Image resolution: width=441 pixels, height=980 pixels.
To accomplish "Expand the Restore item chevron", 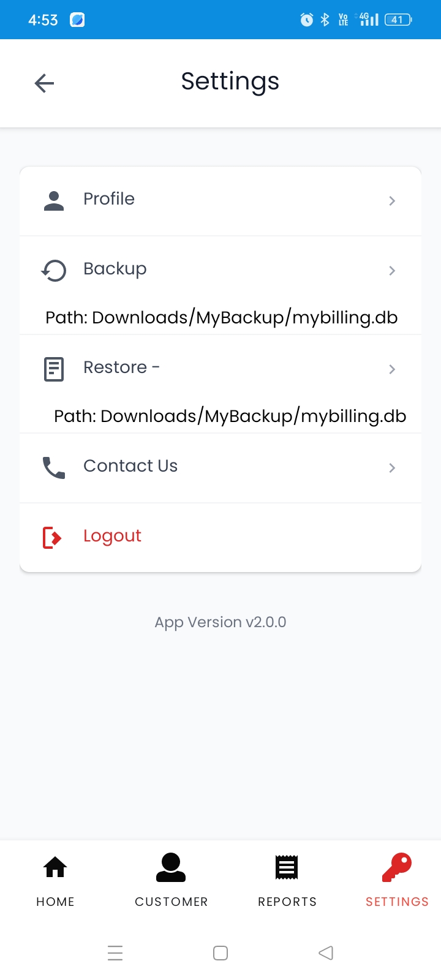I will click(391, 369).
